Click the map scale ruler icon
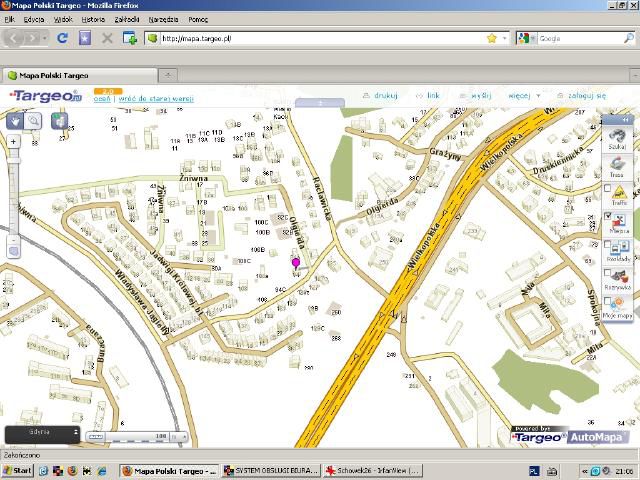The width and height of the screenshot is (640, 480). tap(96, 436)
